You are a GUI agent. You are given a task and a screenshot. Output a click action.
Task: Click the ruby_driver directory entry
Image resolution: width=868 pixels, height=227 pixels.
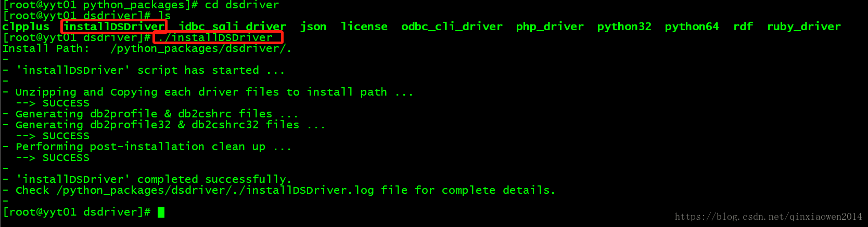(x=804, y=26)
